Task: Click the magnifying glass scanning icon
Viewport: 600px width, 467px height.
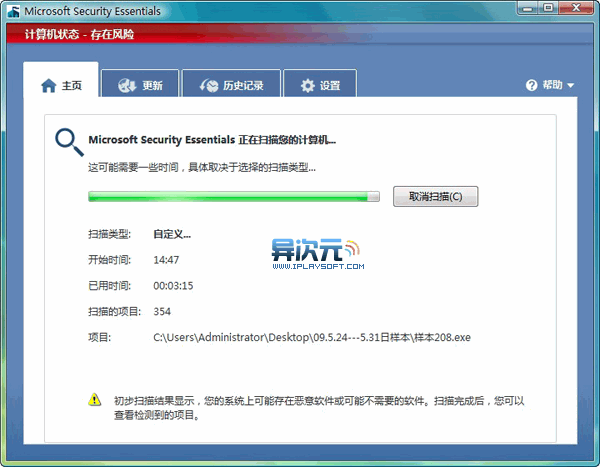Action: point(69,142)
